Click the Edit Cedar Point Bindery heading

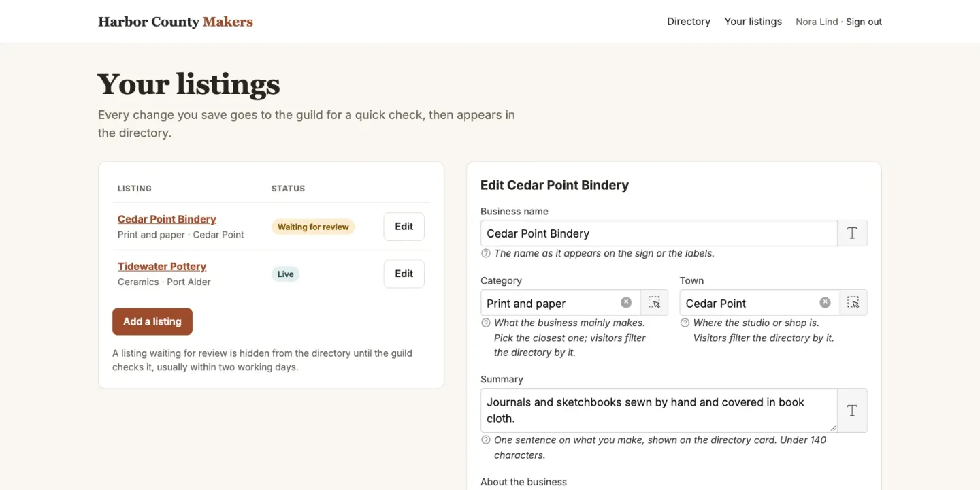[x=555, y=185]
